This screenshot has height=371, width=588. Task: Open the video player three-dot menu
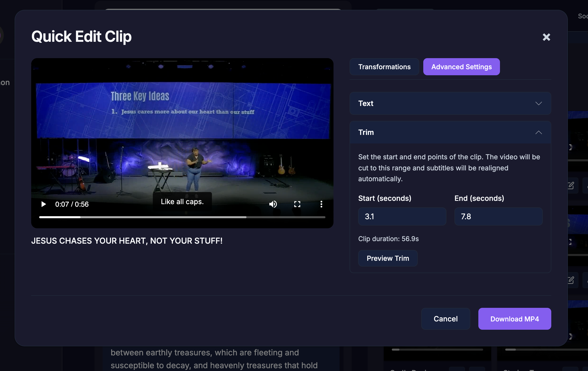coord(321,204)
